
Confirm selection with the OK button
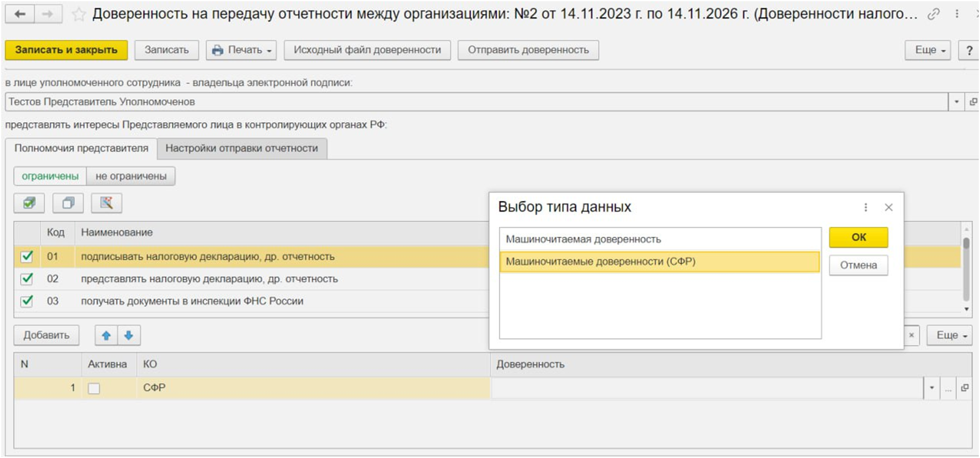click(858, 238)
